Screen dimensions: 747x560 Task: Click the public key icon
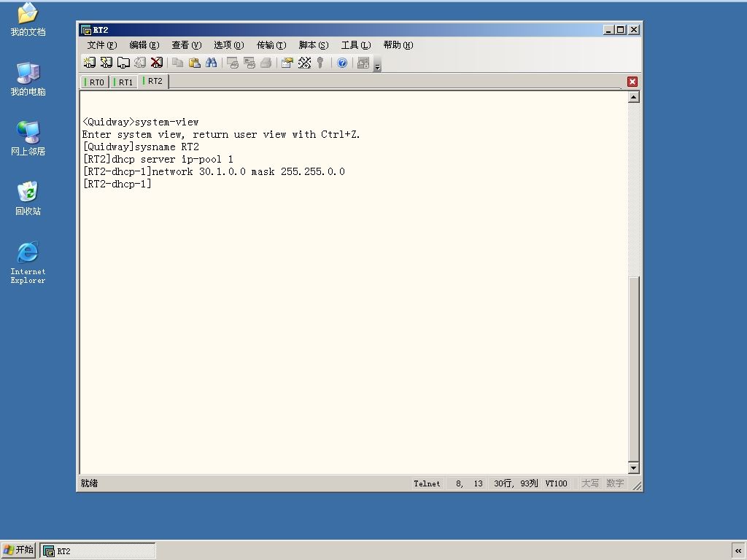pyautogui.click(x=320, y=63)
